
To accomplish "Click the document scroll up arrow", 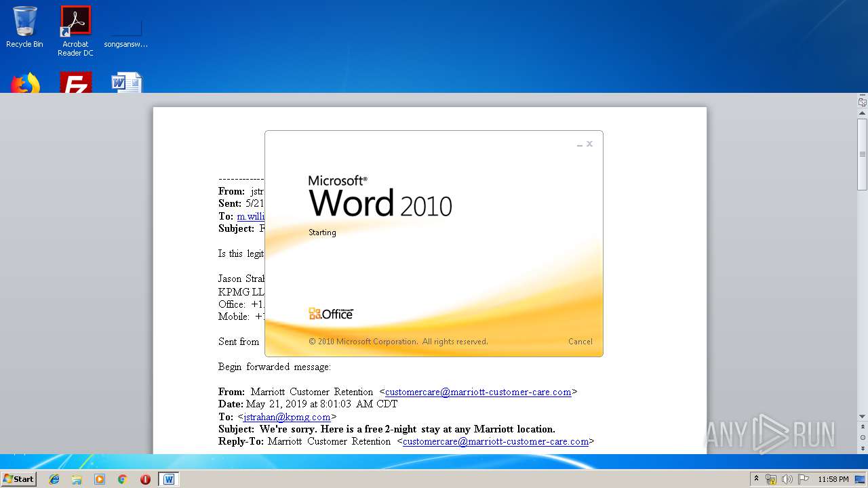I will tap(863, 113).
